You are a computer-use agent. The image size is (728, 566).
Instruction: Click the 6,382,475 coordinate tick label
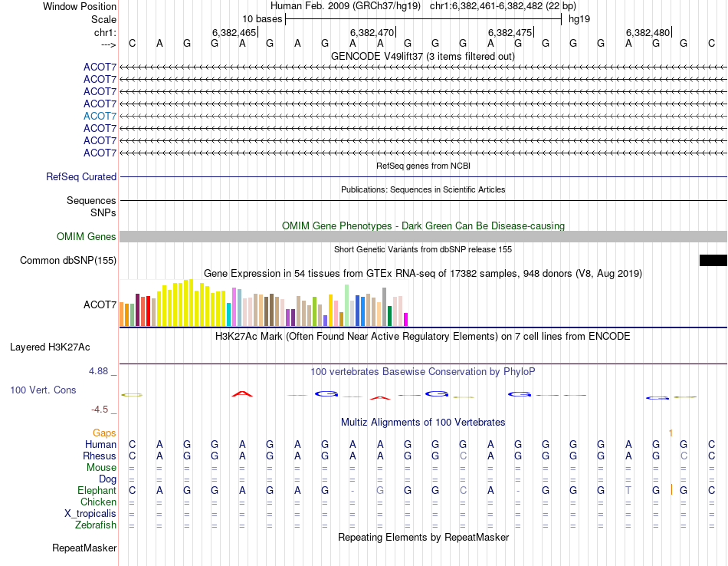click(x=510, y=32)
